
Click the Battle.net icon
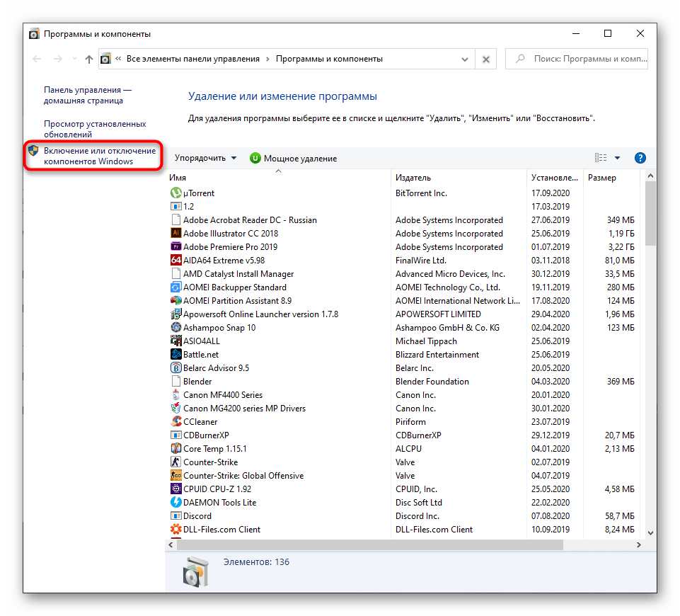click(176, 355)
